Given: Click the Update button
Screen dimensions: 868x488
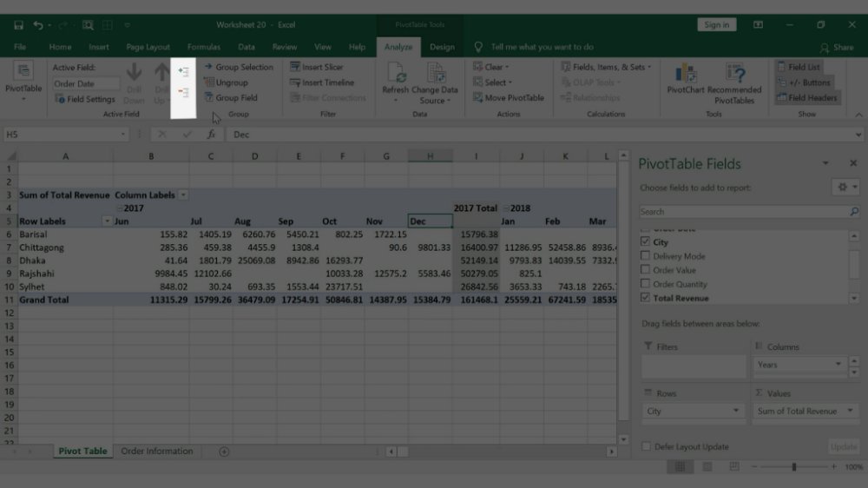Looking at the screenshot, I should point(843,446).
